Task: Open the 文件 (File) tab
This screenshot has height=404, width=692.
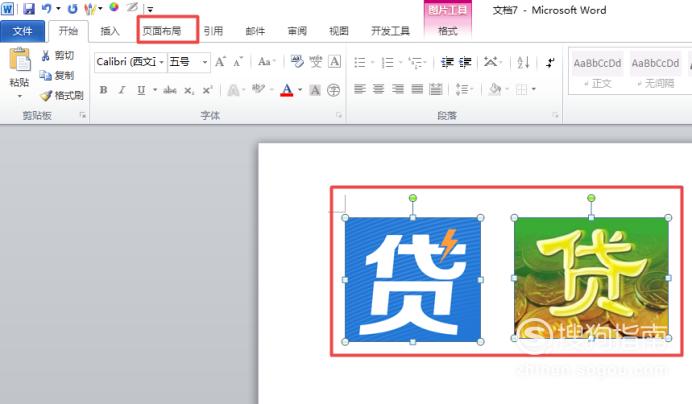Action: point(22,31)
